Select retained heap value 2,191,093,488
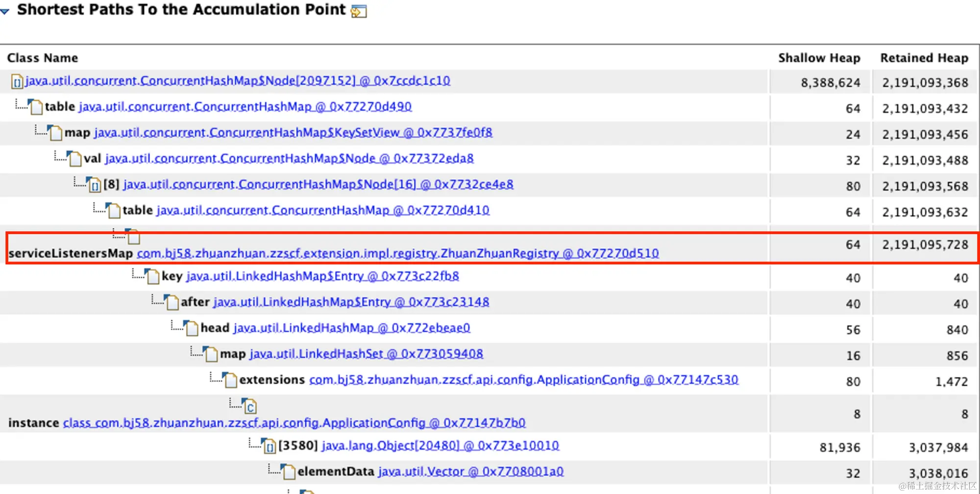Screen dimensions: 980x494 (925, 161)
